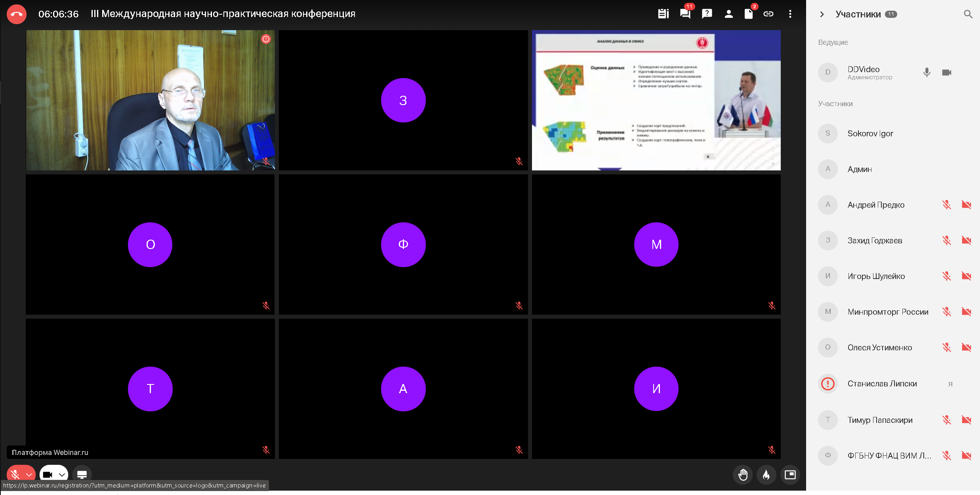The height and width of the screenshot is (495, 980).
Task: Toggle muted mic for Игорь Шулейко
Action: pos(947,276)
